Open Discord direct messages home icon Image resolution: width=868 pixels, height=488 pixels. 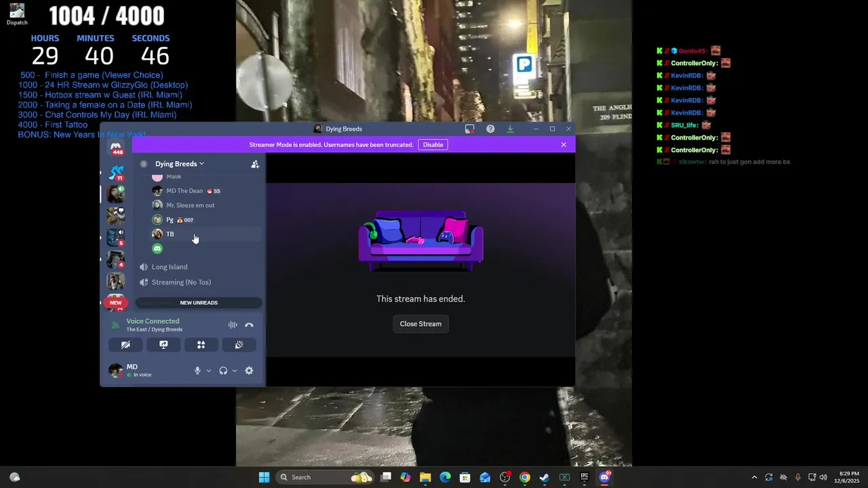coord(116,147)
